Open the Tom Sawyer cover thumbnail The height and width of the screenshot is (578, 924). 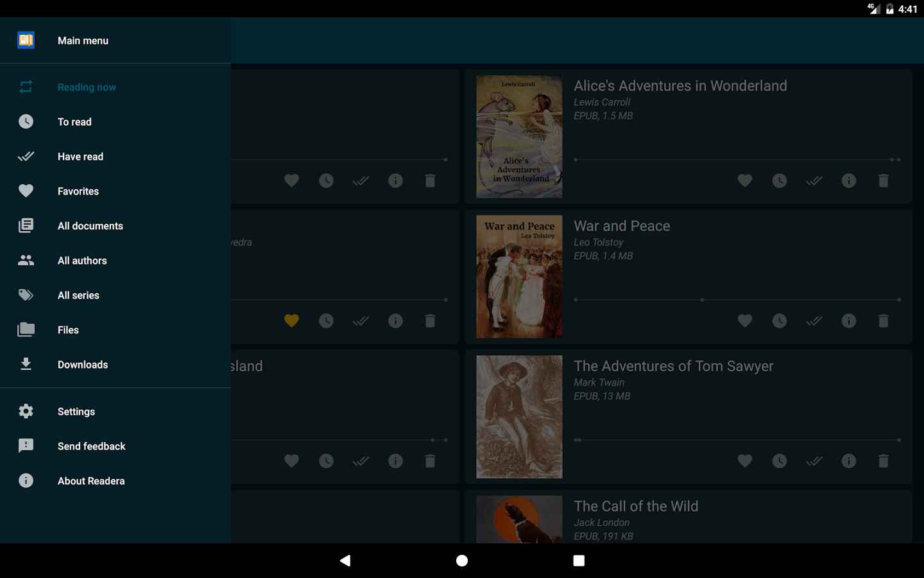click(519, 416)
